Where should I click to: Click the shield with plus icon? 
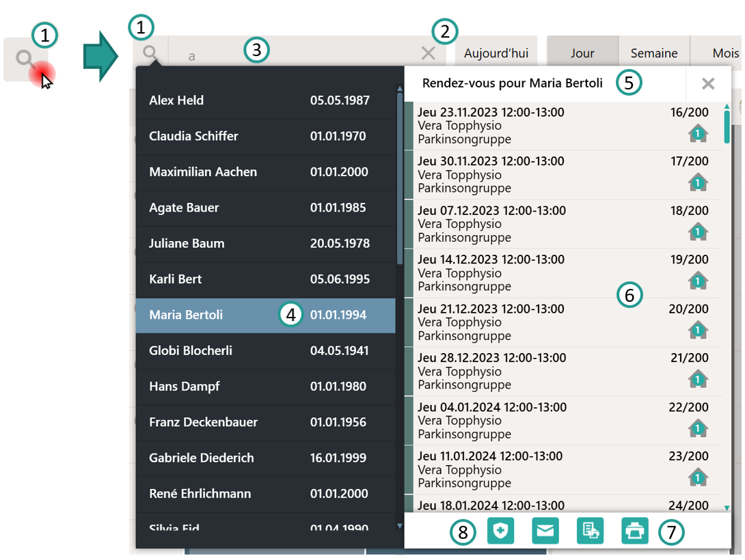pyautogui.click(x=500, y=531)
